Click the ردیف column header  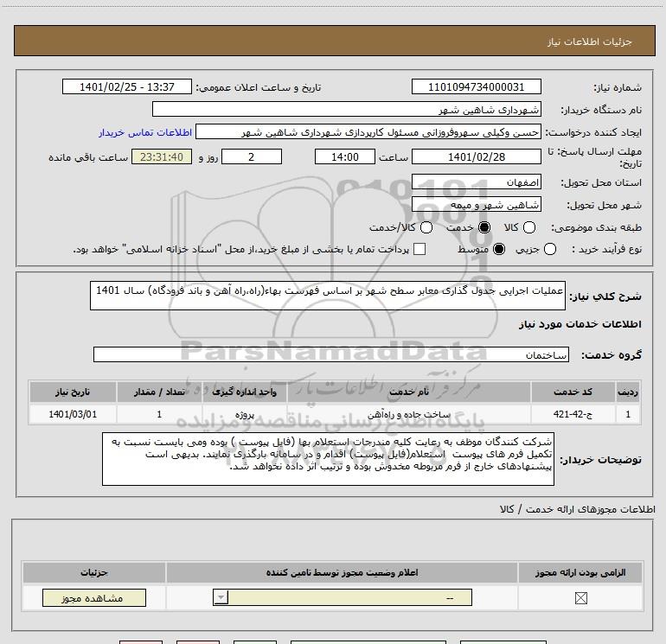click(x=628, y=392)
